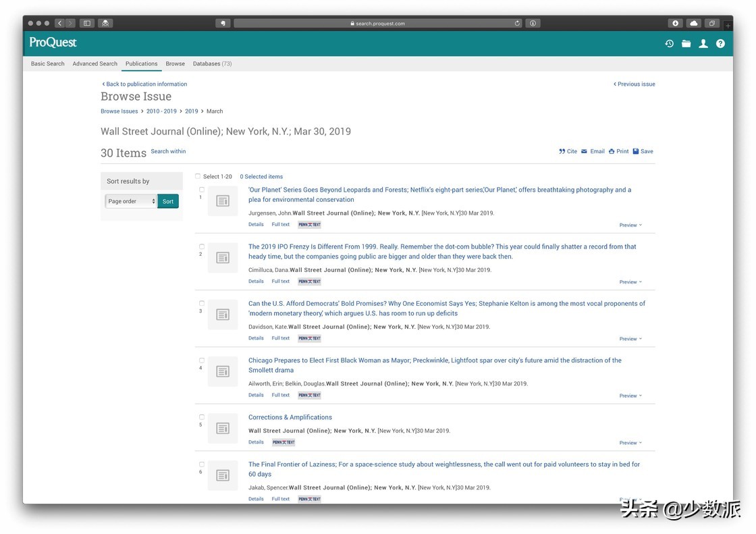
Task: Open article thumbnail icon for IPO Frenzy item
Action: (x=223, y=258)
